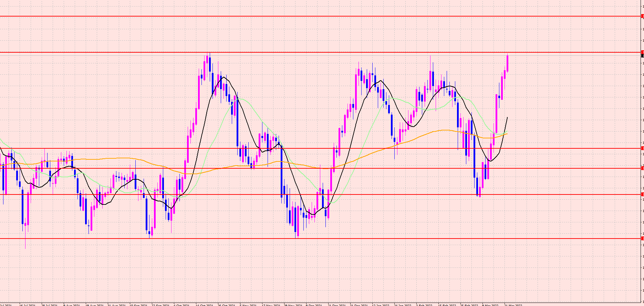Viewport: 644px width, 306px height.
Task: Click the latest magenta candle at far right
Action: pos(507,64)
